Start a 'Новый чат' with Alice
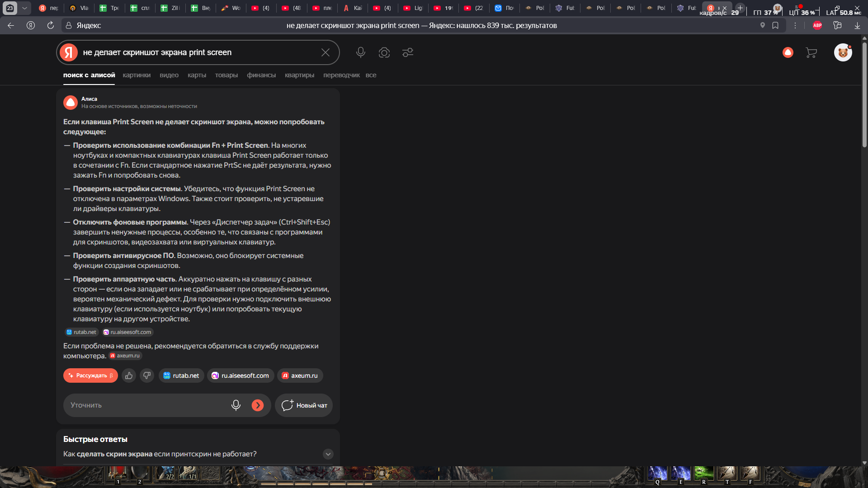This screenshot has width=868, height=488. tap(304, 405)
